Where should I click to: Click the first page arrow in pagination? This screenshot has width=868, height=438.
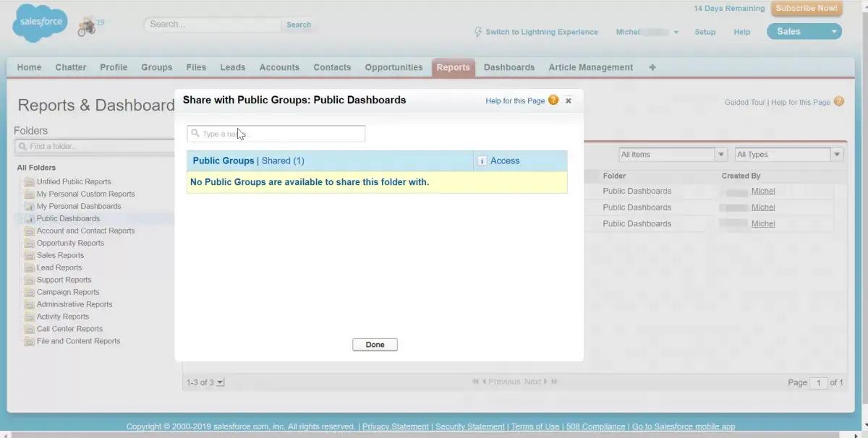pyautogui.click(x=475, y=382)
